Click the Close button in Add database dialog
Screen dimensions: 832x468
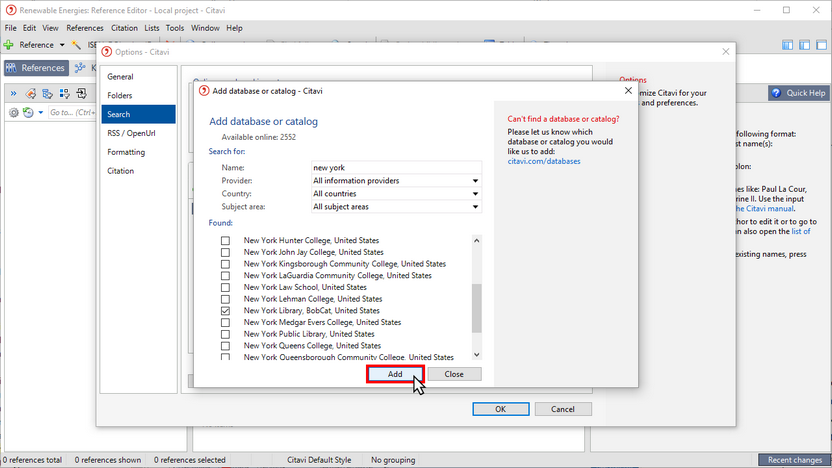pyautogui.click(x=454, y=374)
